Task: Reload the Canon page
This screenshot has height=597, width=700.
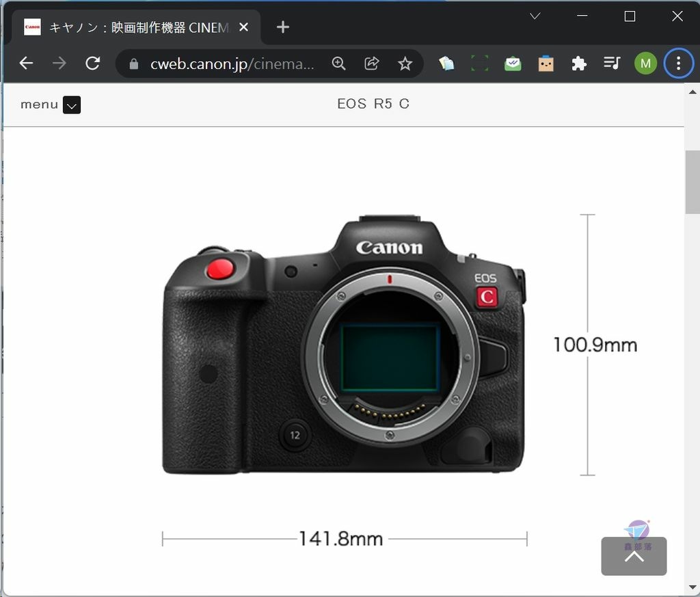Action: coord(92,64)
